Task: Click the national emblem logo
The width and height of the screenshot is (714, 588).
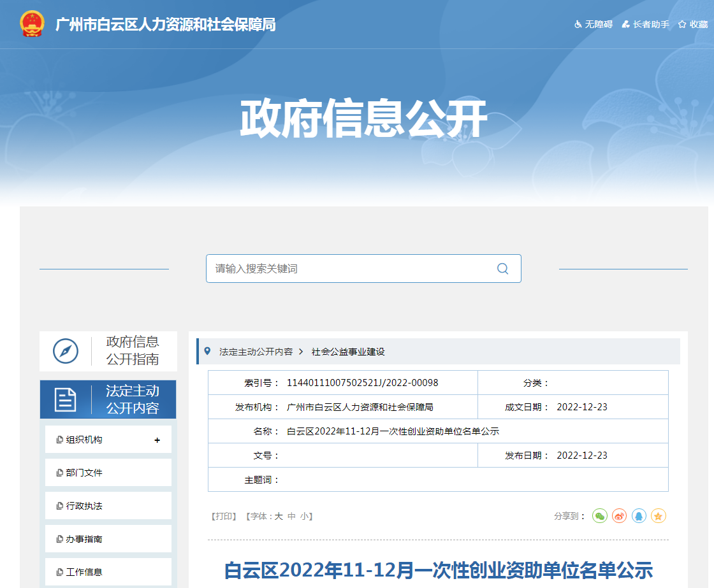Action: [32, 24]
